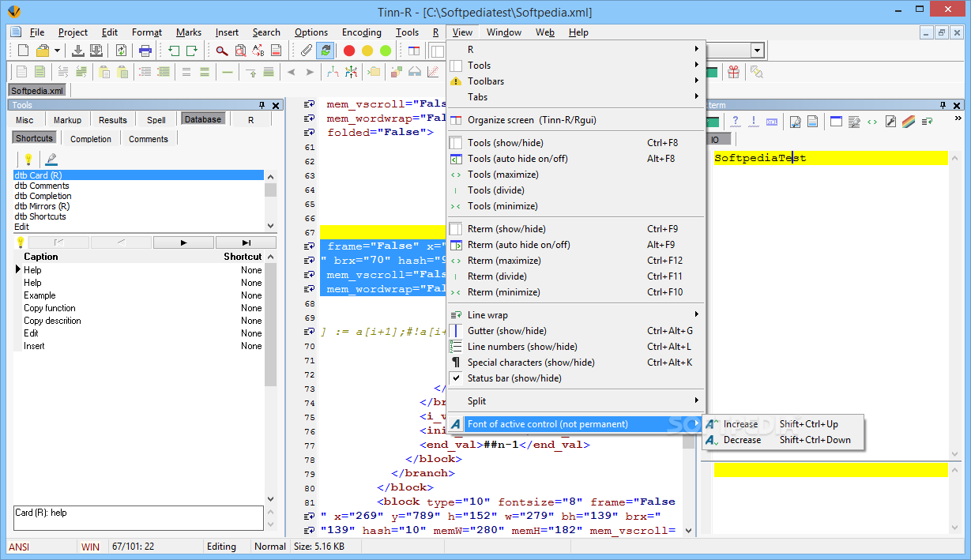
Task: Click Rterm wrench settings icon
Action: pos(890,122)
